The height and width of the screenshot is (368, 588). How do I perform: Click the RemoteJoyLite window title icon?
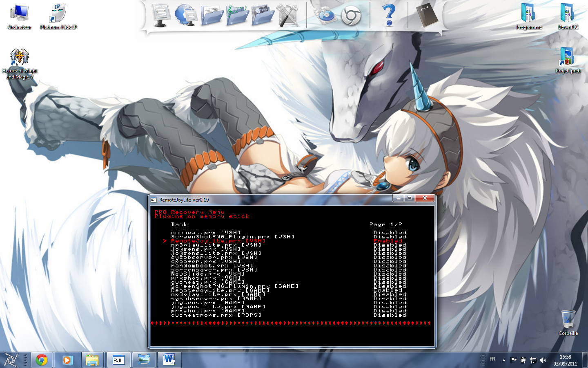pos(154,200)
